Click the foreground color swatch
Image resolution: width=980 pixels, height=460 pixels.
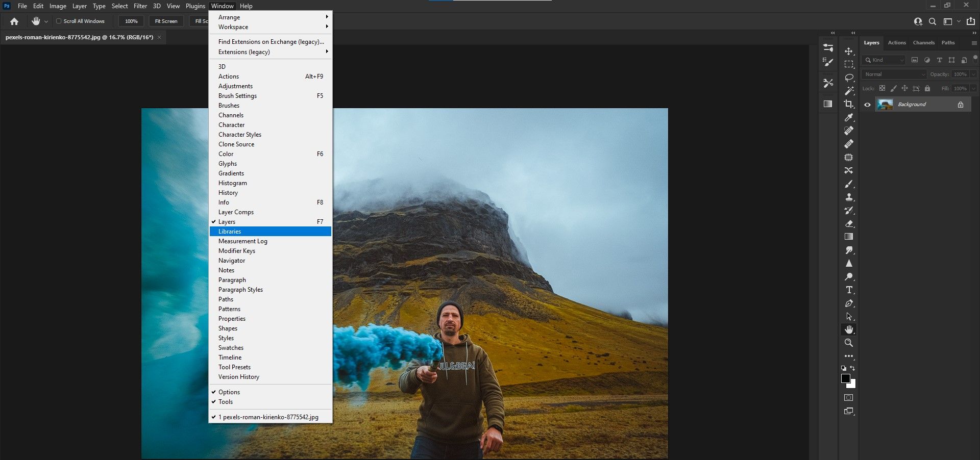[847, 379]
